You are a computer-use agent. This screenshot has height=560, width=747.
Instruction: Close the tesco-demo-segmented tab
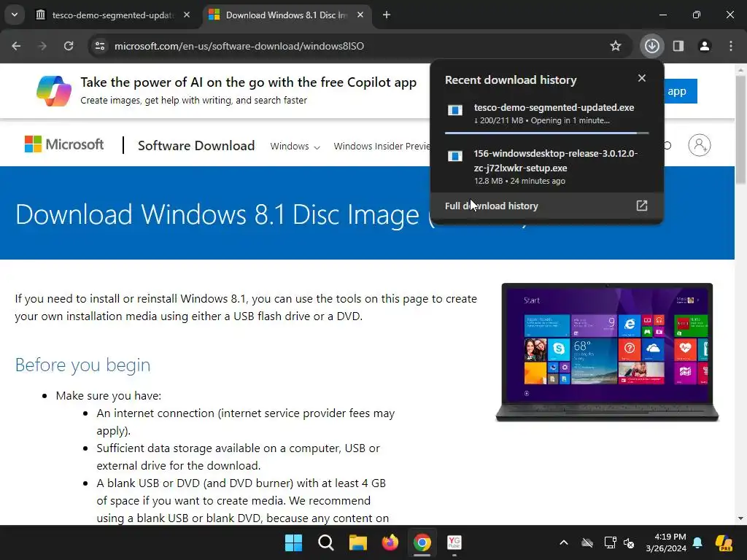click(187, 15)
